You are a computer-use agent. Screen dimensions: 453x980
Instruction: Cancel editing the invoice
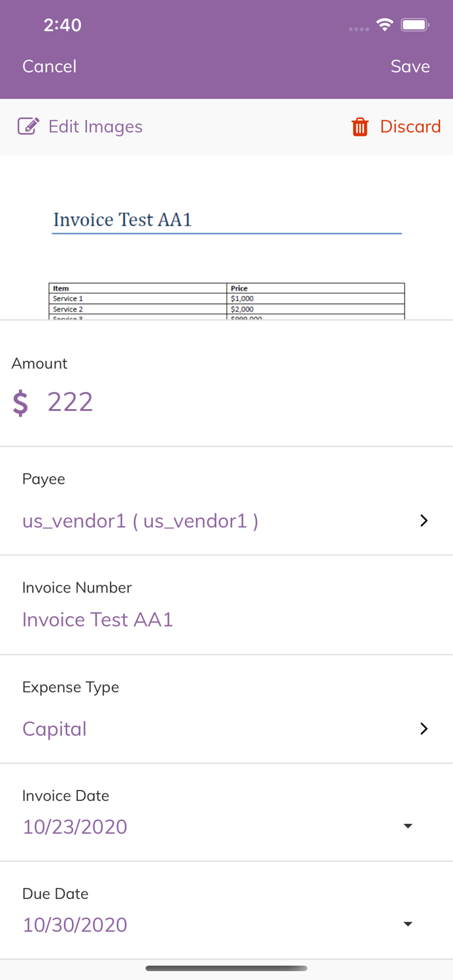click(49, 66)
